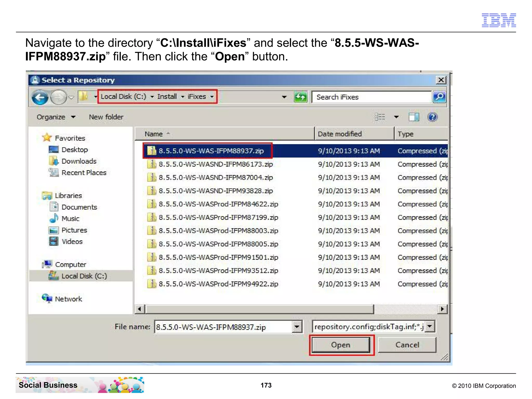This screenshot has width=532, height=399.
Task: Select 8.5.5.0-WS-WASProd-IFPM94922.zip file
Action: tap(218, 284)
